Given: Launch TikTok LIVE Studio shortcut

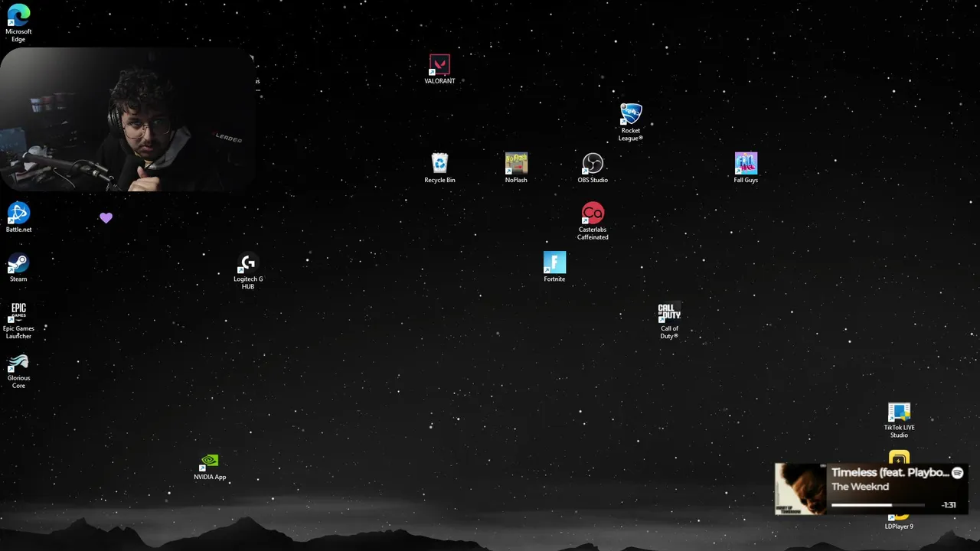Looking at the screenshot, I should click(899, 420).
